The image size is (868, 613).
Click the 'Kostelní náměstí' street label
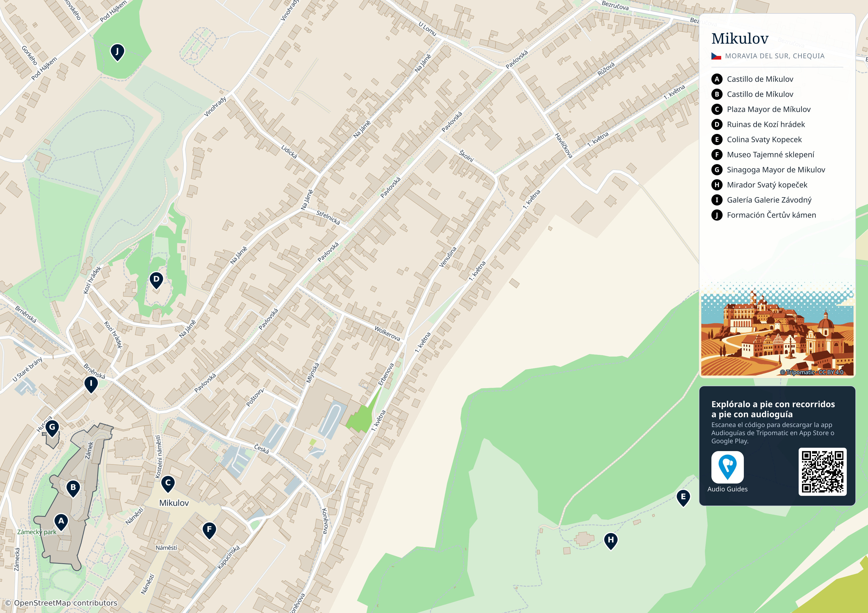point(158,457)
